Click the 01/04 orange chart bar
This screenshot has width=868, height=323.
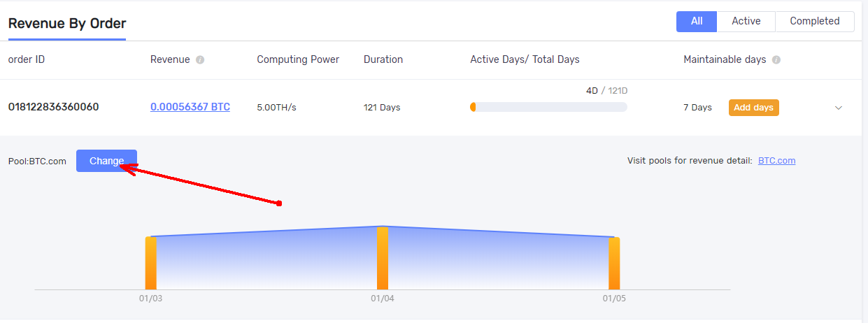383,258
